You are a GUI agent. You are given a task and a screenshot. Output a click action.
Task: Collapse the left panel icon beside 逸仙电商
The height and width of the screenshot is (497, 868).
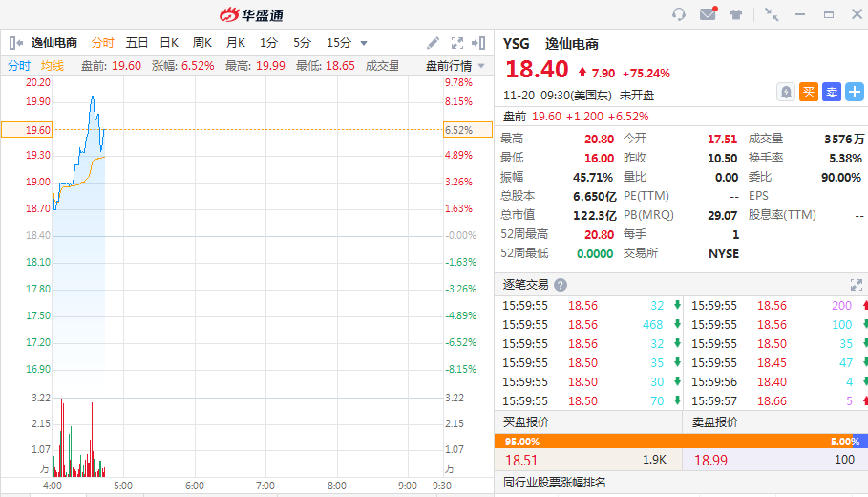15,43
